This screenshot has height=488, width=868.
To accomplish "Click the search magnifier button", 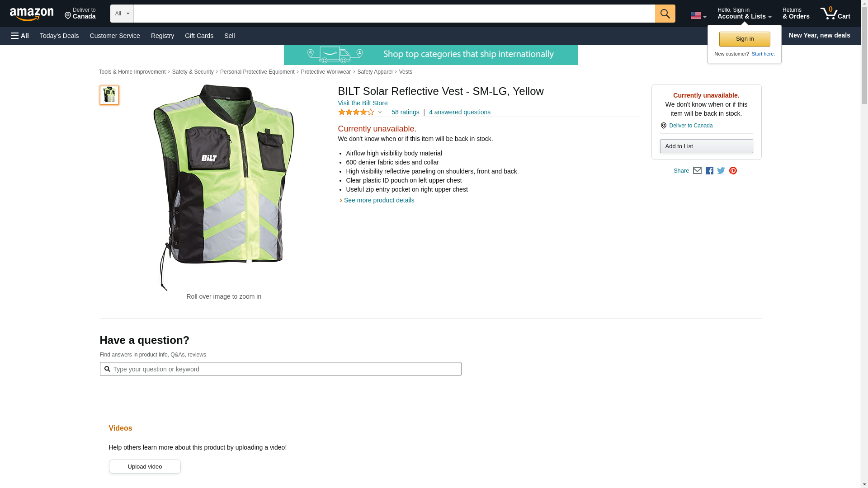I will (665, 14).
